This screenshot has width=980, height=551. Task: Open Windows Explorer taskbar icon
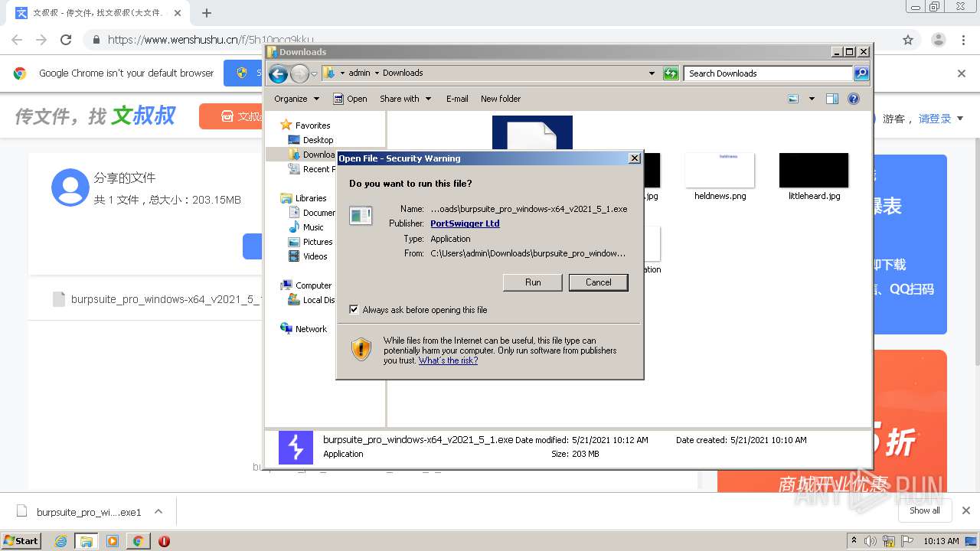click(86, 541)
